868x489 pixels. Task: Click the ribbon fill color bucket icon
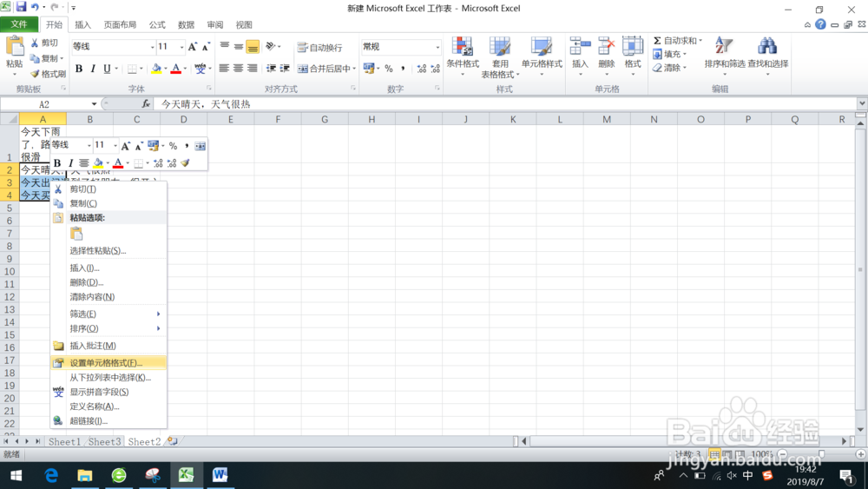156,69
